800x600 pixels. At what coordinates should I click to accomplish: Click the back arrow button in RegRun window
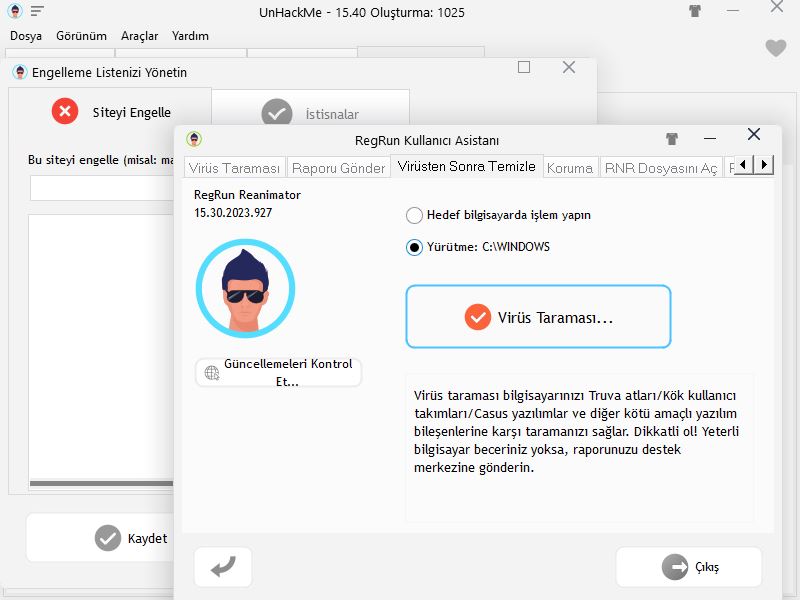(223, 567)
